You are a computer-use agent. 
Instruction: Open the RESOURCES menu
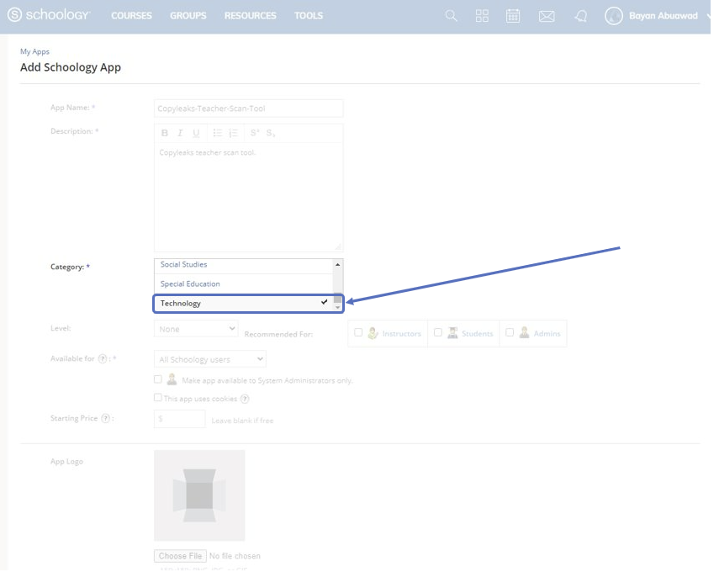(251, 16)
